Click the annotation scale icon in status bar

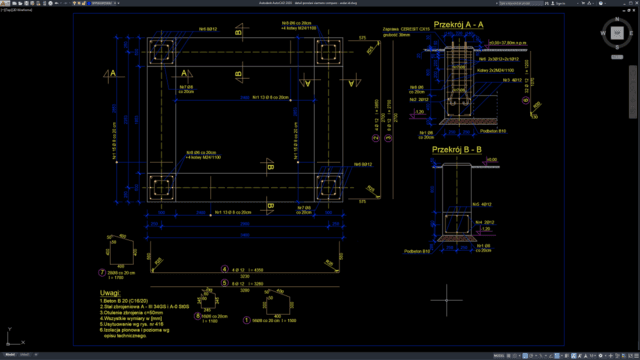585,356
